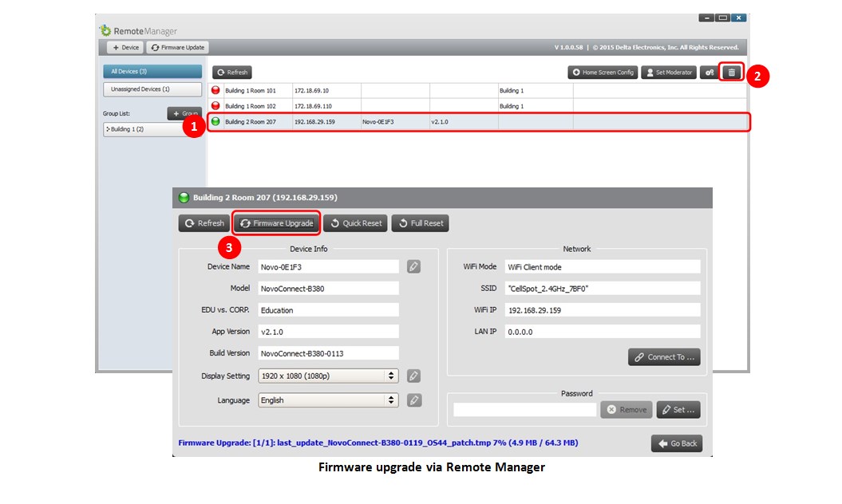Click the Password input field
The width and height of the screenshot is (842, 504).
pyautogui.click(x=524, y=410)
